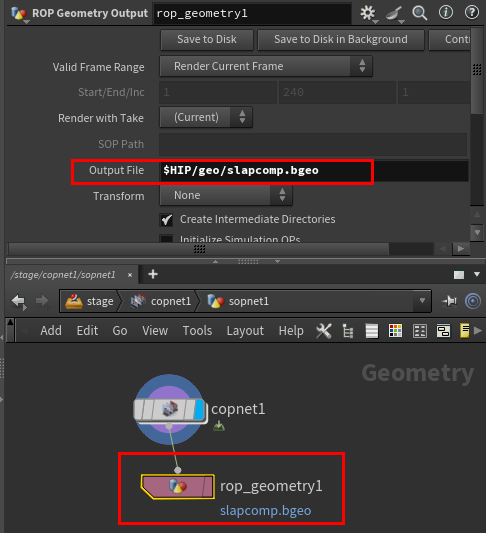The height and width of the screenshot is (533, 486).
Task: Click the forward arrow in network path bar
Action: (x=42, y=300)
